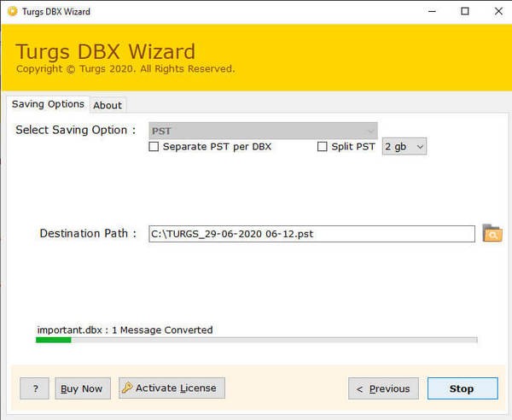Click 'important.dbx : 1 Message Converted' status text
Screen dimensions: 512x420
[125, 330]
